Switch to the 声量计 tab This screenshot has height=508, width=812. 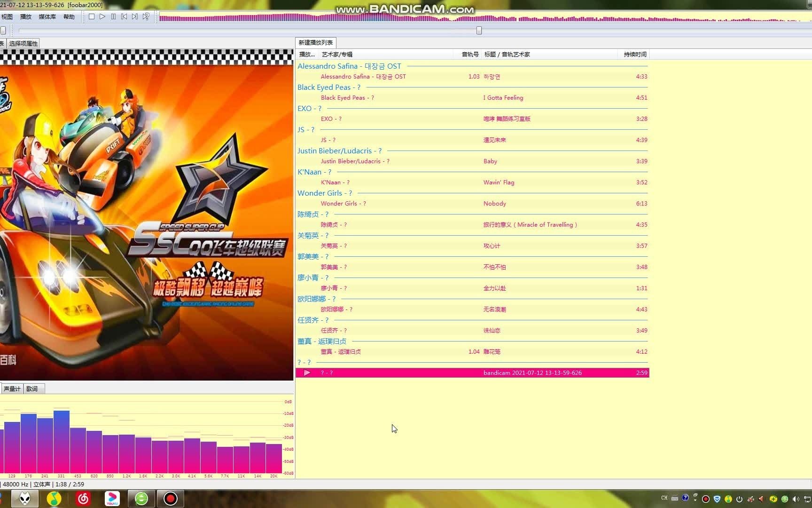pyautogui.click(x=12, y=389)
